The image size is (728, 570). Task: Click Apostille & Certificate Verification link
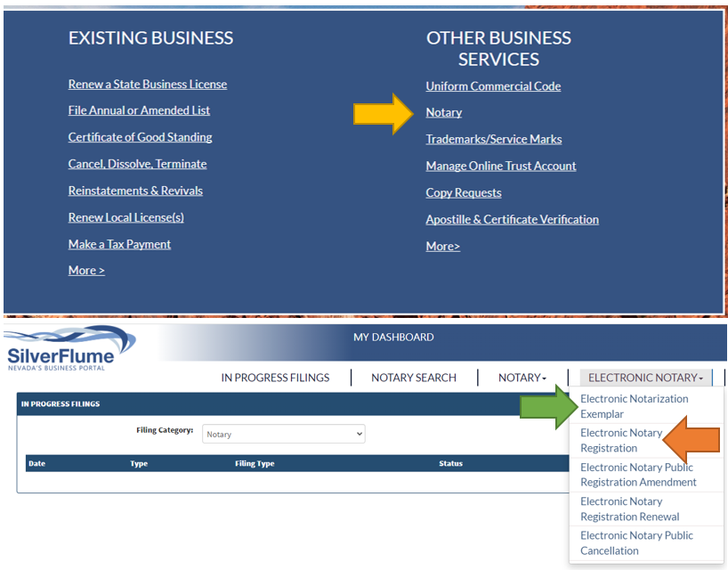click(512, 219)
